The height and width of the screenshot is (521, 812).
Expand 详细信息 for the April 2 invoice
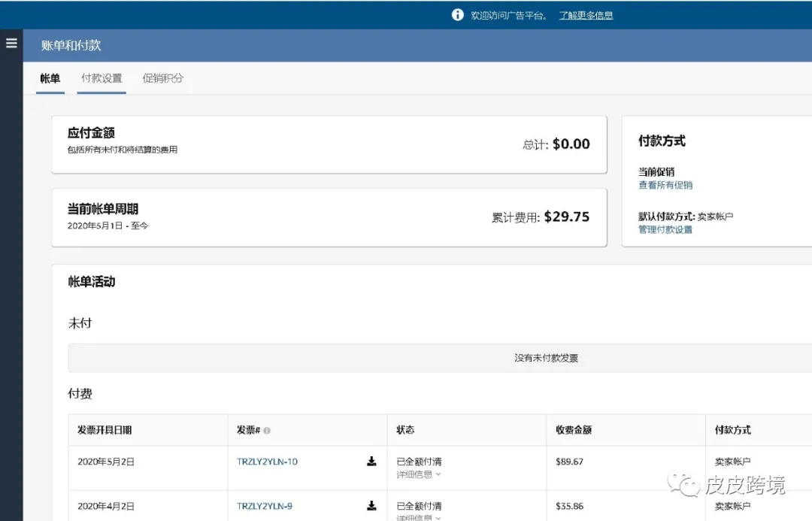click(x=419, y=517)
